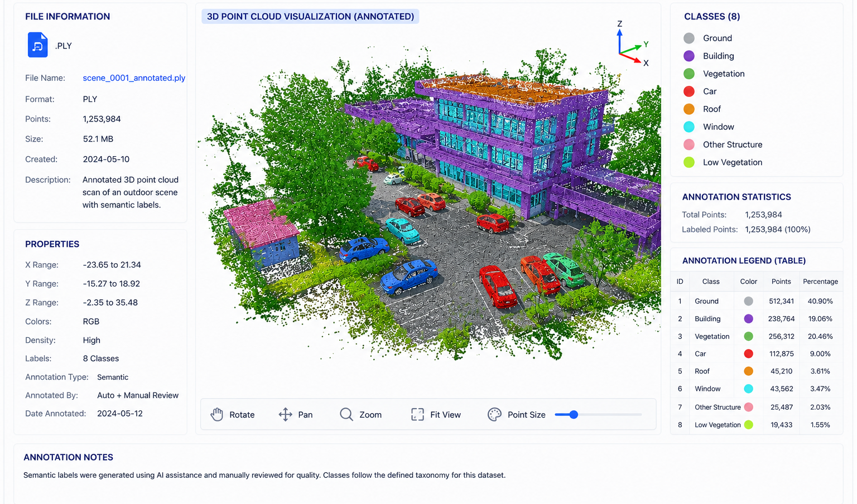Image resolution: width=857 pixels, height=504 pixels.
Task: Click the Pan arrows icon
Action: (285, 414)
